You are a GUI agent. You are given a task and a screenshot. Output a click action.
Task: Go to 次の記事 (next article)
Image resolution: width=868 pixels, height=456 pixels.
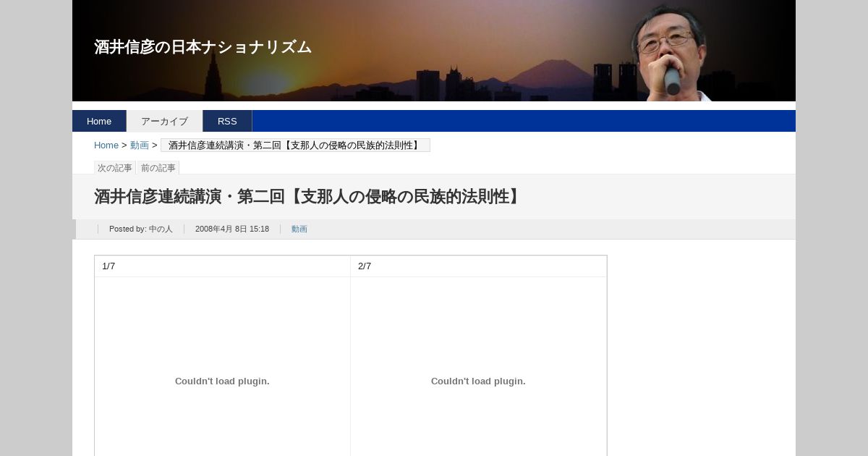click(x=115, y=168)
